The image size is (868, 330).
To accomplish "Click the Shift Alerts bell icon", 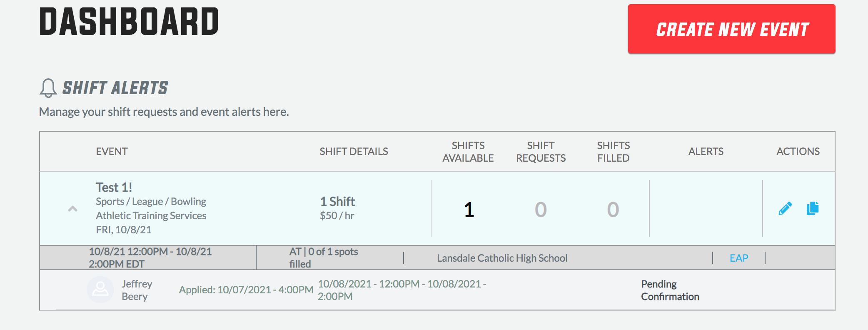I will coord(48,88).
